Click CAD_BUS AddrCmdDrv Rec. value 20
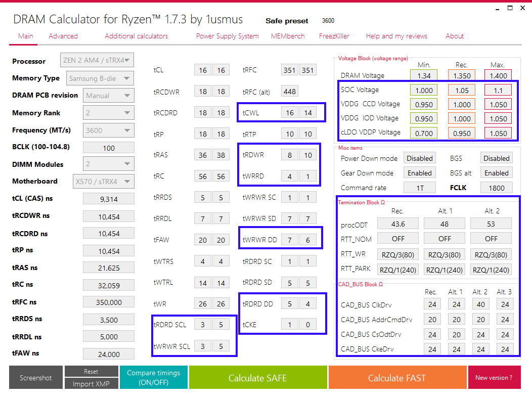The image size is (532, 400). 432,319
